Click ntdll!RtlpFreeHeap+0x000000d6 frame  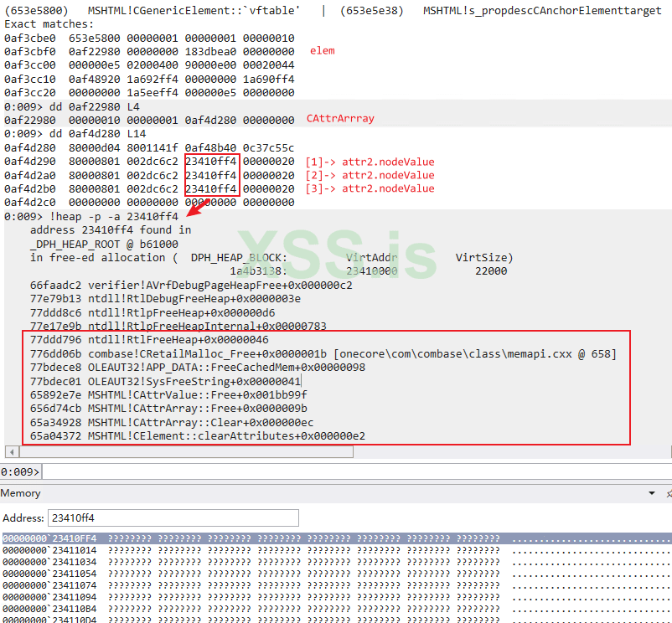click(152, 312)
